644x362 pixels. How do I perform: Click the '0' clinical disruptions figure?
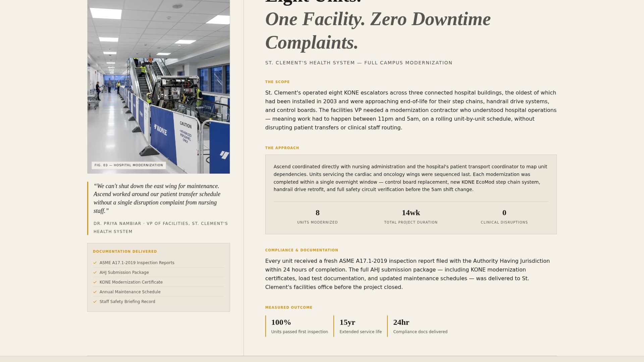[504, 213]
